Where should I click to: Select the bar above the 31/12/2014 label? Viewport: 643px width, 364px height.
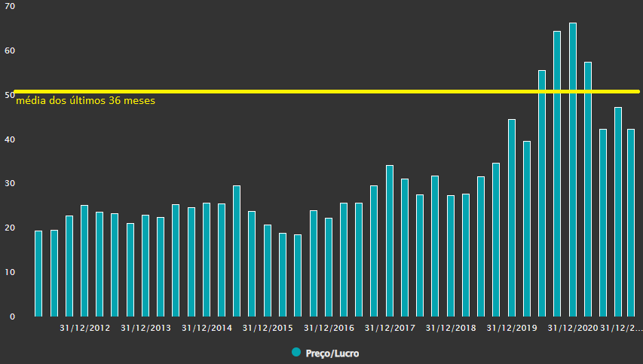point(207,260)
